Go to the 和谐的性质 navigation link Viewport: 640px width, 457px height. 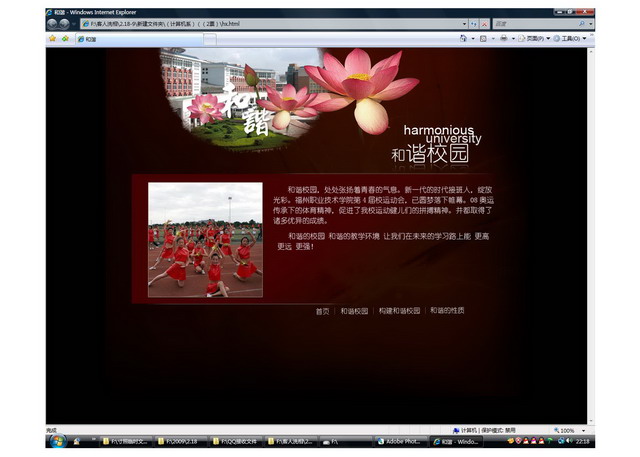(447, 311)
